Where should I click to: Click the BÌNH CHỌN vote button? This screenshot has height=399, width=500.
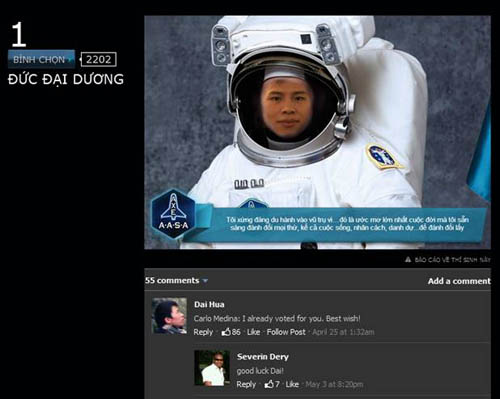[41, 59]
